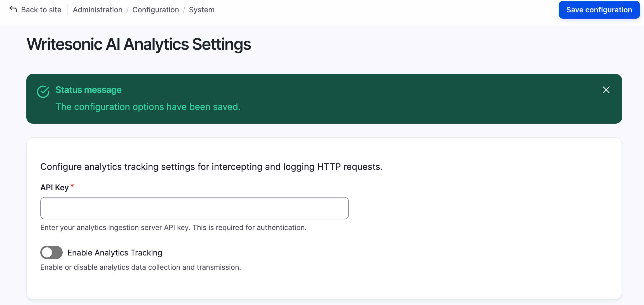Click the analytics data collection description text

[x=140, y=267]
